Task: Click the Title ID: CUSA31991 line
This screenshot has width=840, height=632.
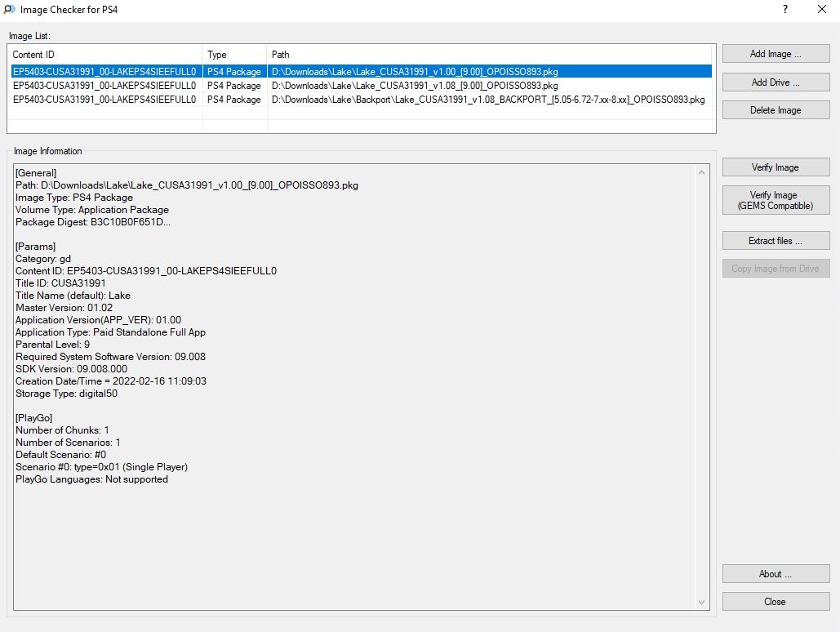Action: (x=60, y=283)
